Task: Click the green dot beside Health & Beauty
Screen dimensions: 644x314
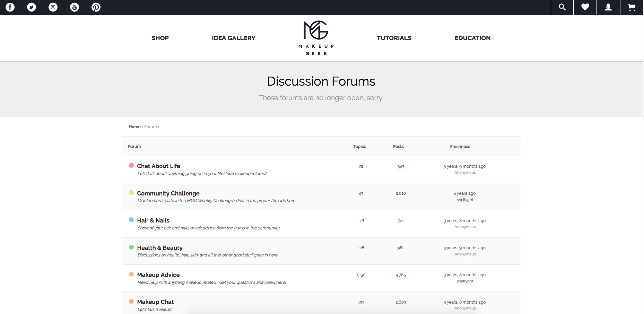Action: coord(131,247)
